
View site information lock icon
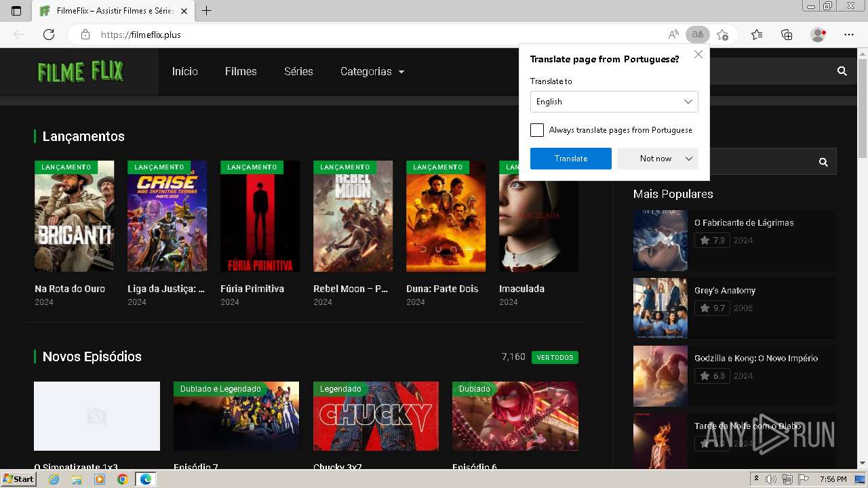tap(85, 35)
